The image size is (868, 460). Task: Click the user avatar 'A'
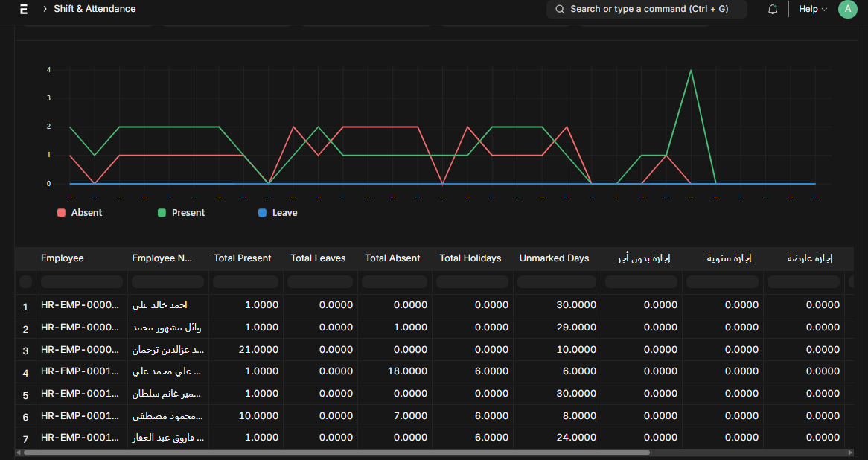(x=847, y=9)
